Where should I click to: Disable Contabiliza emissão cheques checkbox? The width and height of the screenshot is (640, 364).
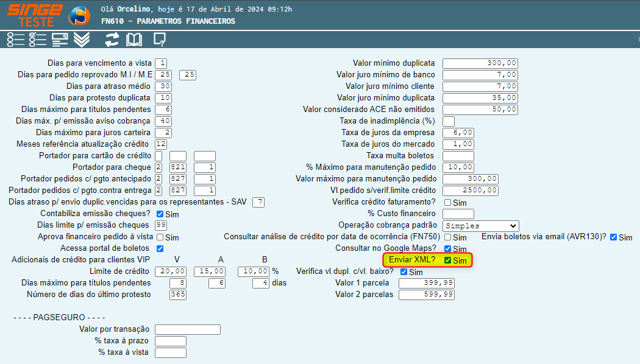point(160,214)
